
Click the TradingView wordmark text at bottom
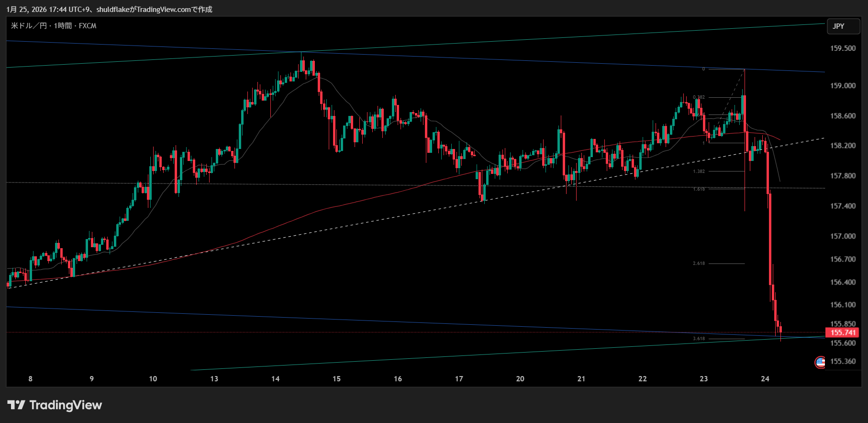click(66, 405)
